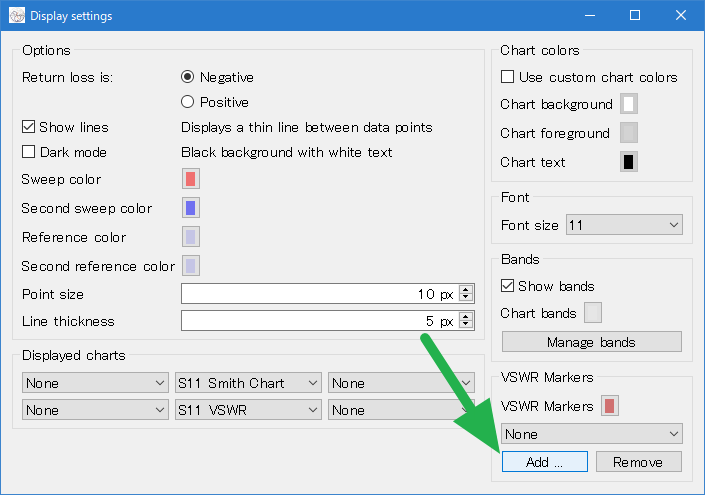The width and height of the screenshot is (705, 495).
Task: Disable the Show bands checkbox
Action: (508, 285)
